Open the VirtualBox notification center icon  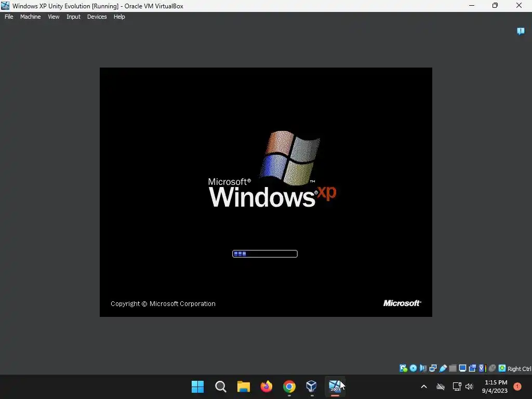tap(521, 31)
